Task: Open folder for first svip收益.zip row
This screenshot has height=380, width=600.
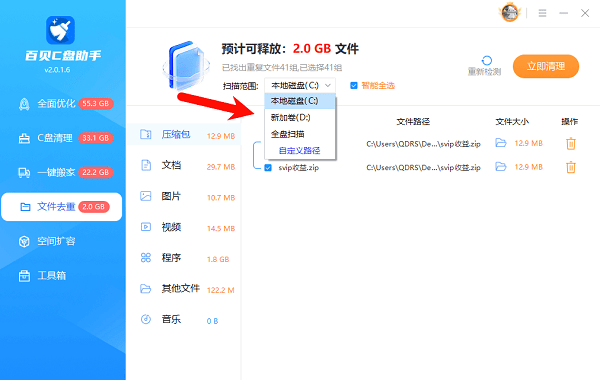Action: click(x=501, y=143)
